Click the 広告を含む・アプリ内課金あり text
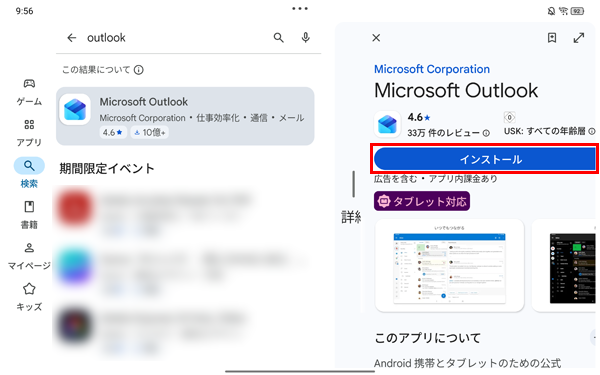 [x=435, y=179]
